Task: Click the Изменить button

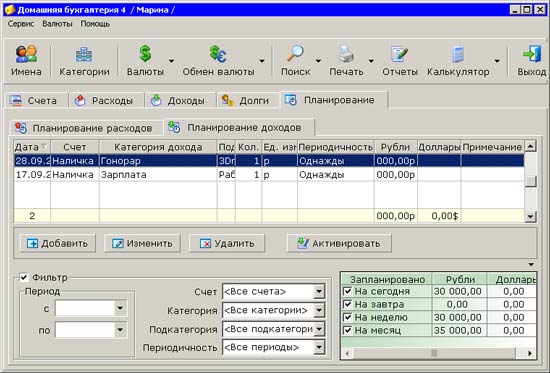Action: pos(142,243)
